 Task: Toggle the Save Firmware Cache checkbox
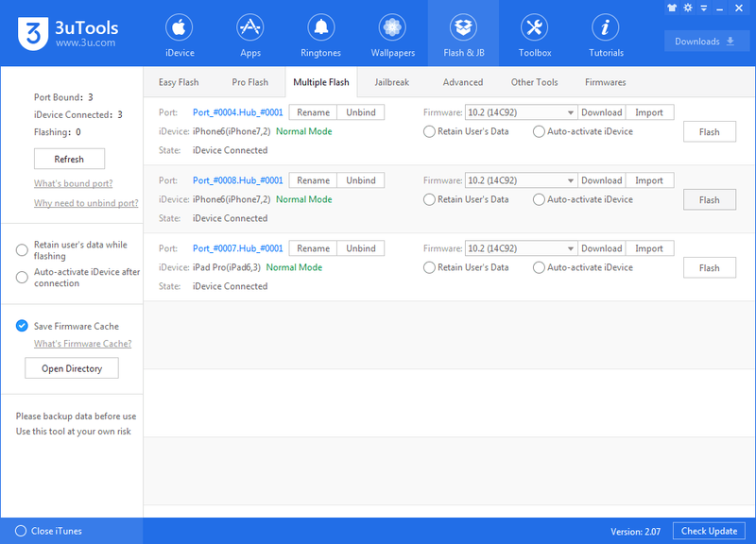(x=22, y=326)
